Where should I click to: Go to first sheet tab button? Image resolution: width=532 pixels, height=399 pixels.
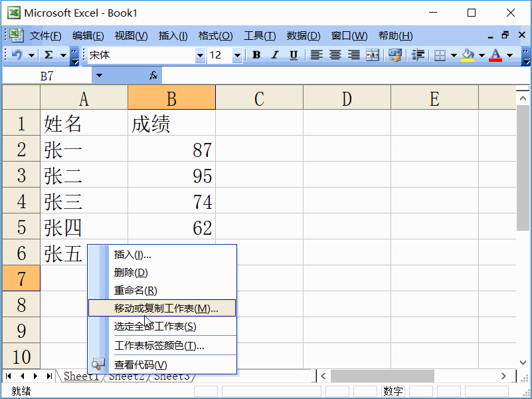pyautogui.click(x=9, y=376)
